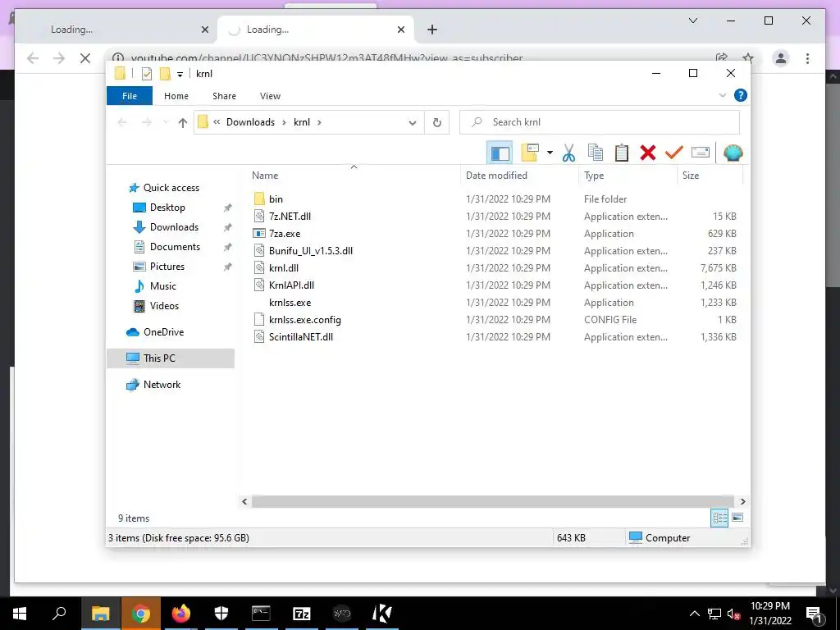Expand the ribbon with the chevron
The height and width of the screenshot is (630, 840).
pos(722,95)
